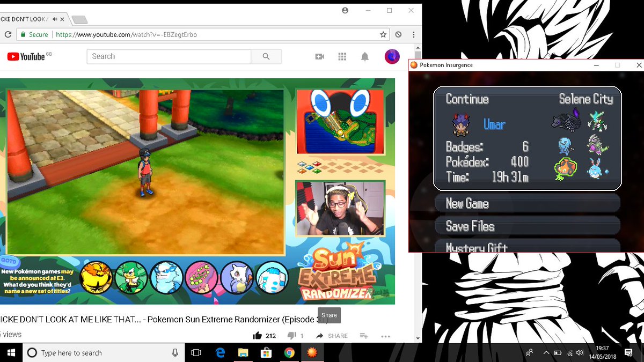Click the browser address bar URL
The width and height of the screenshot is (644, 362).
coord(127,34)
